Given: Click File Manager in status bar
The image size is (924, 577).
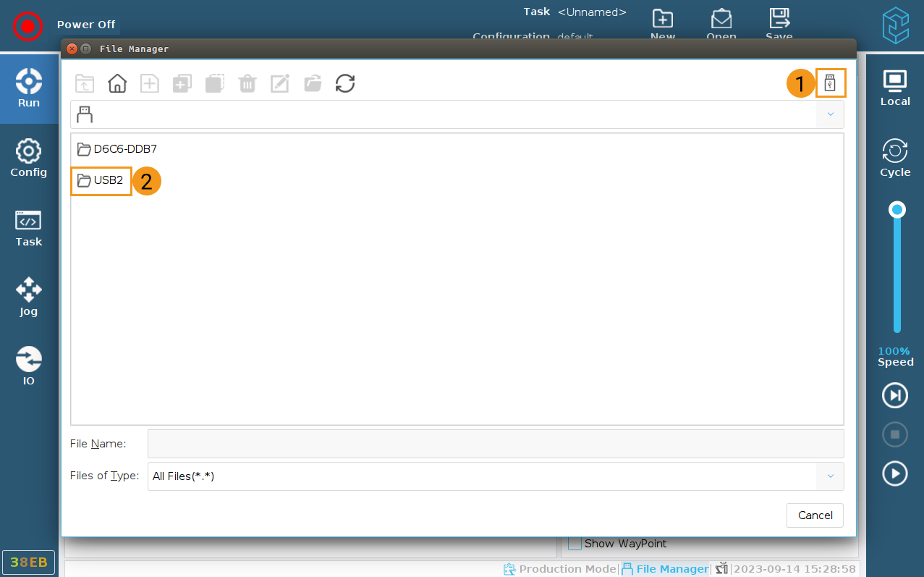Looking at the screenshot, I should coord(665,569).
